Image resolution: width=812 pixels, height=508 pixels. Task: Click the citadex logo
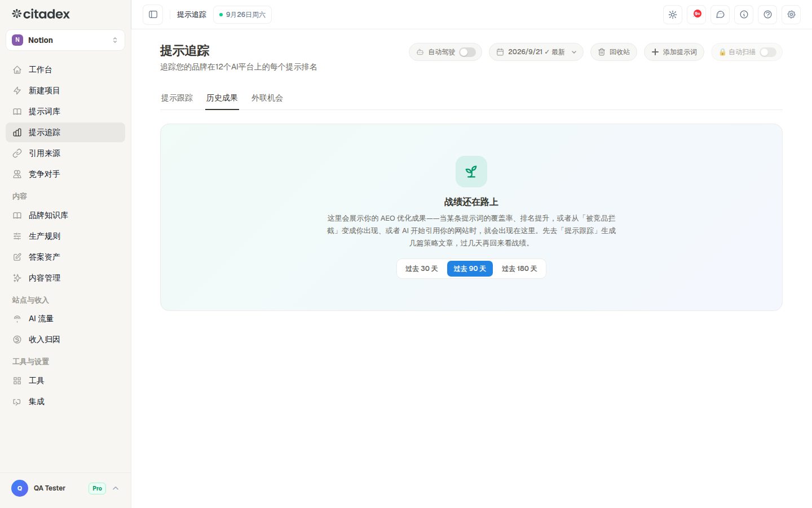[41, 14]
